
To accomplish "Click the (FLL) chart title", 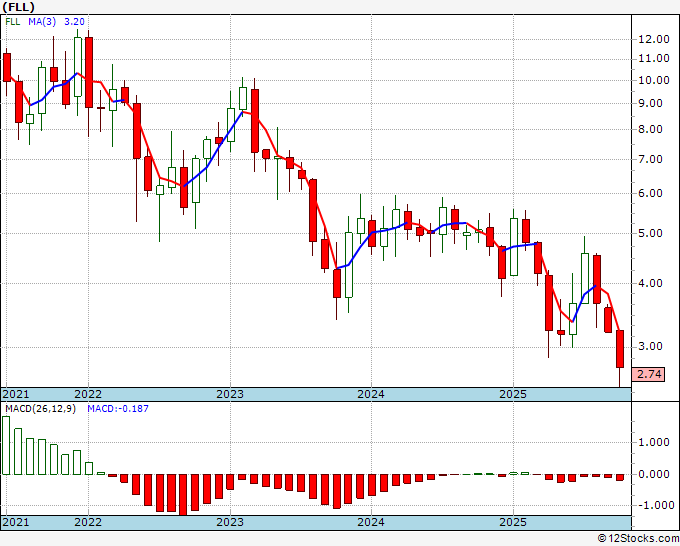I will click(18, 7).
